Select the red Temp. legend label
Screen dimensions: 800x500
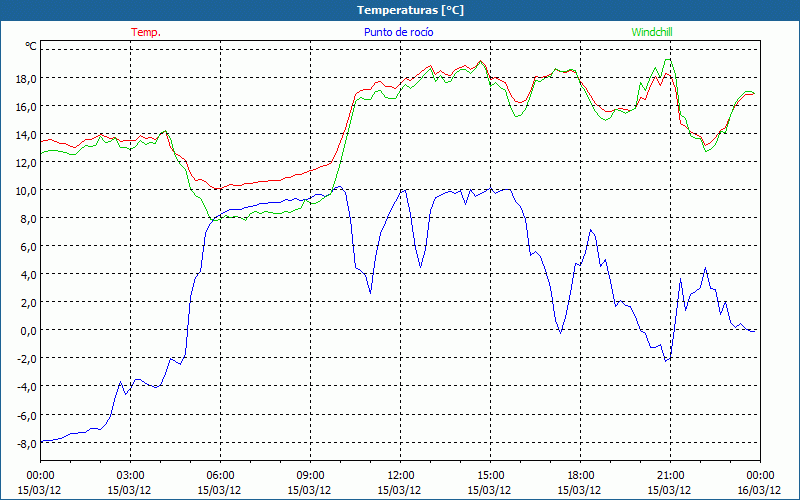tap(146, 32)
